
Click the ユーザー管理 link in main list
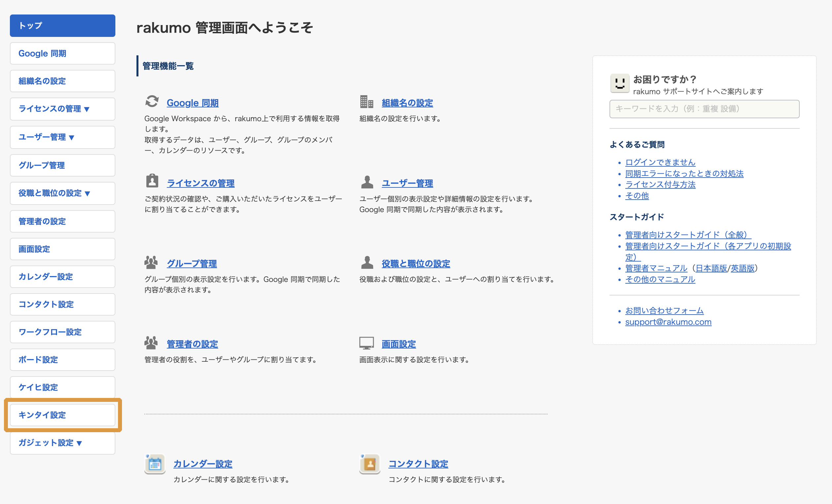(x=407, y=183)
